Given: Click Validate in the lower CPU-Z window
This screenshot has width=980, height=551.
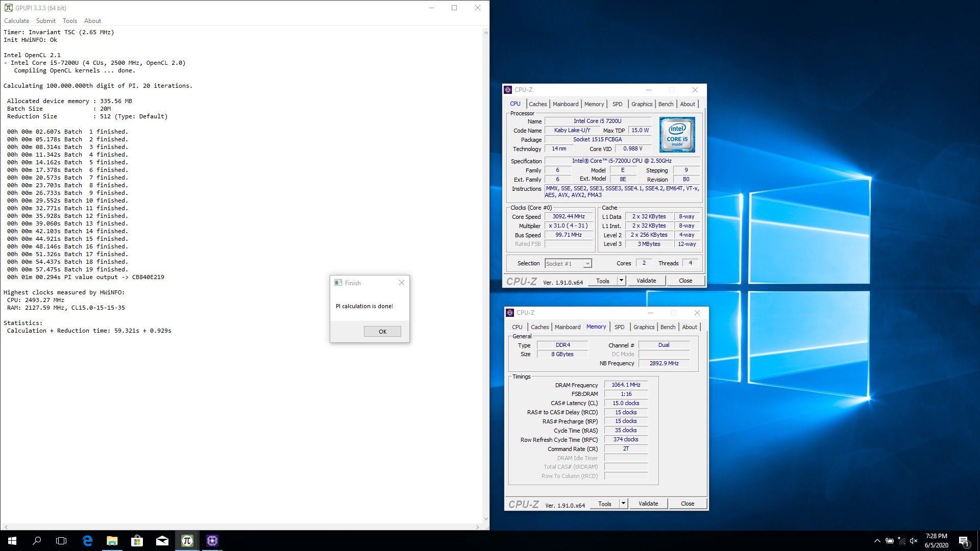Looking at the screenshot, I should tap(648, 504).
